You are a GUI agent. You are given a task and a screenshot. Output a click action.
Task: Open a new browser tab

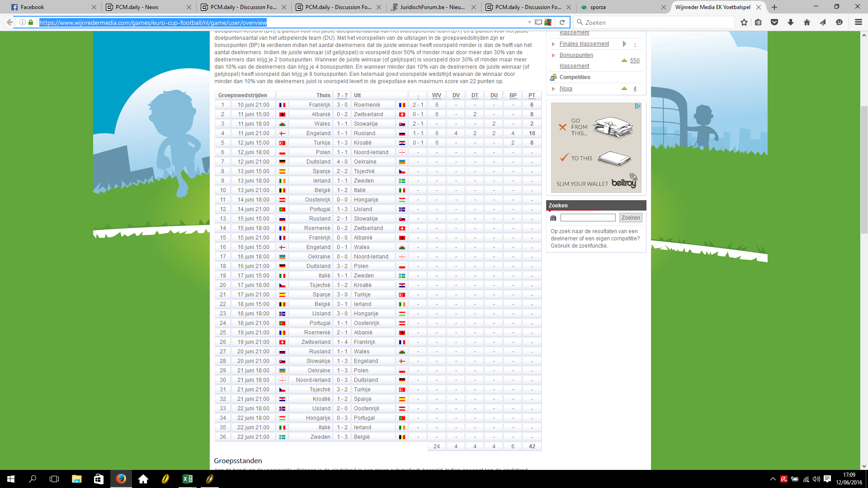click(774, 7)
